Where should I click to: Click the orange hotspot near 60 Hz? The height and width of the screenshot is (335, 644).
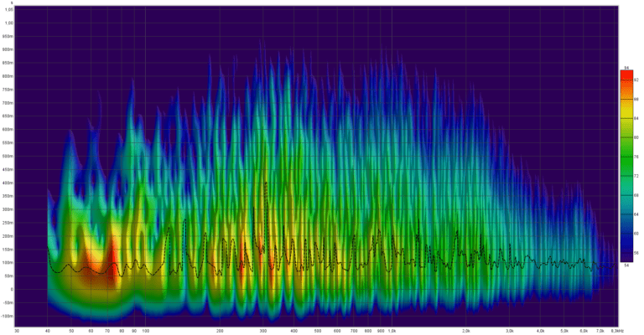point(87,265)
